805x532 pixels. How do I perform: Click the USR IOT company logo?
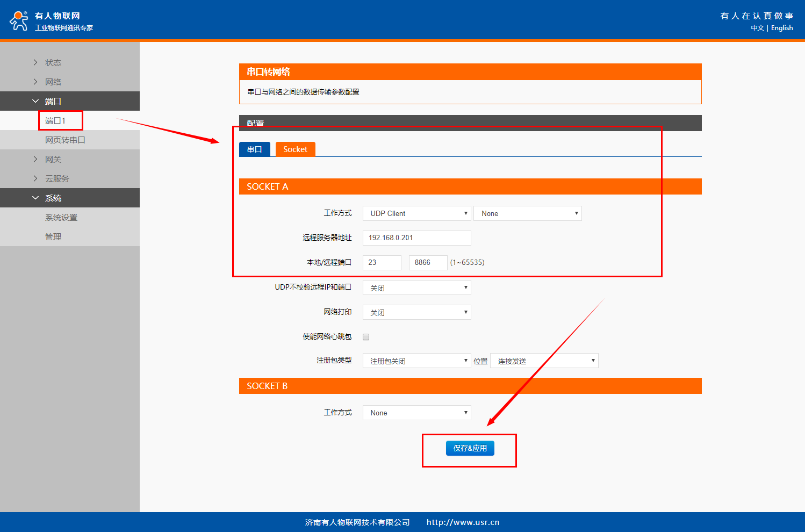(x=19, y=20)
